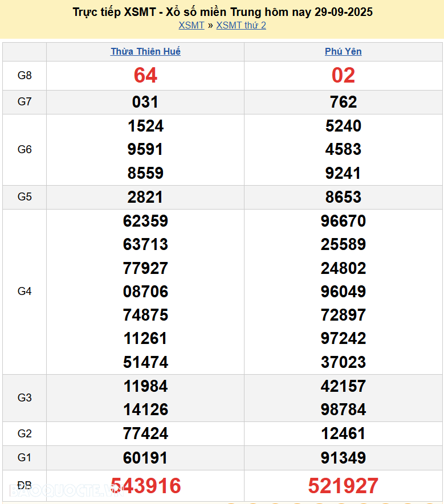Select the red G8 number 64
The width and height of the screenshot is (444, 504).
click(145, 75)
